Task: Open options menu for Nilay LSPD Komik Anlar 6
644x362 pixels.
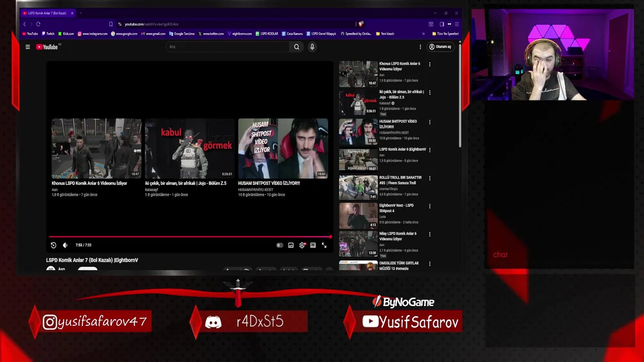Action: 430,234
